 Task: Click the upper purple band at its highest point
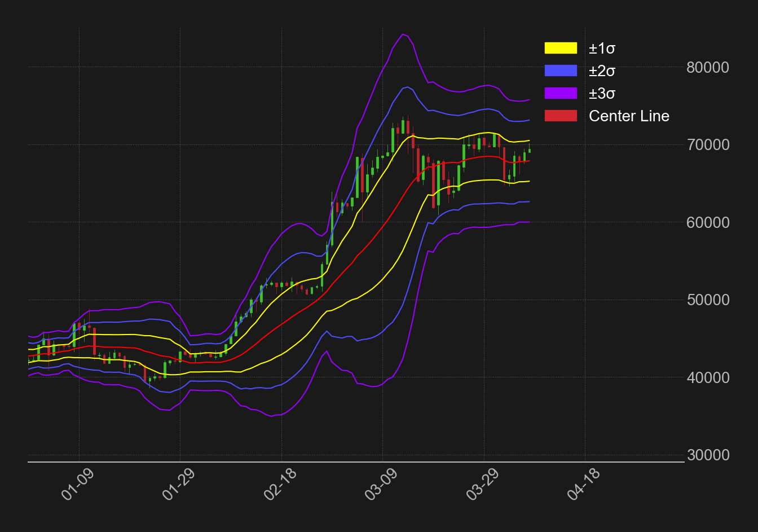(x=404, y=34)
